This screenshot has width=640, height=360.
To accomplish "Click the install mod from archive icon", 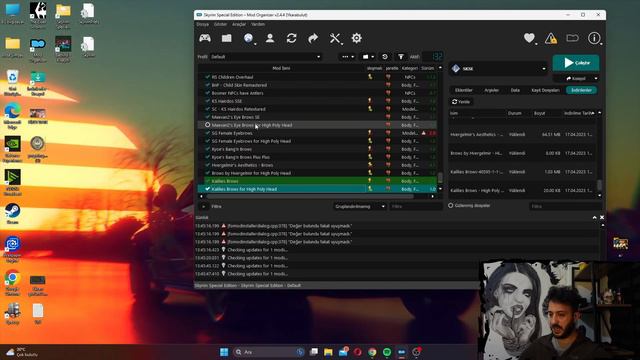I will 227,38.
